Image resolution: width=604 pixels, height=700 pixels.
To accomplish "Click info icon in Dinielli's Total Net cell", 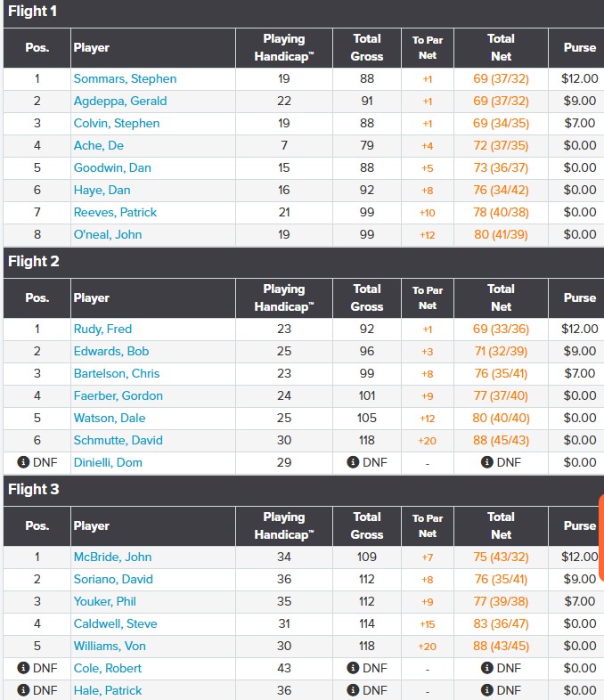I will pyautogui.click(x=486, y=462).
